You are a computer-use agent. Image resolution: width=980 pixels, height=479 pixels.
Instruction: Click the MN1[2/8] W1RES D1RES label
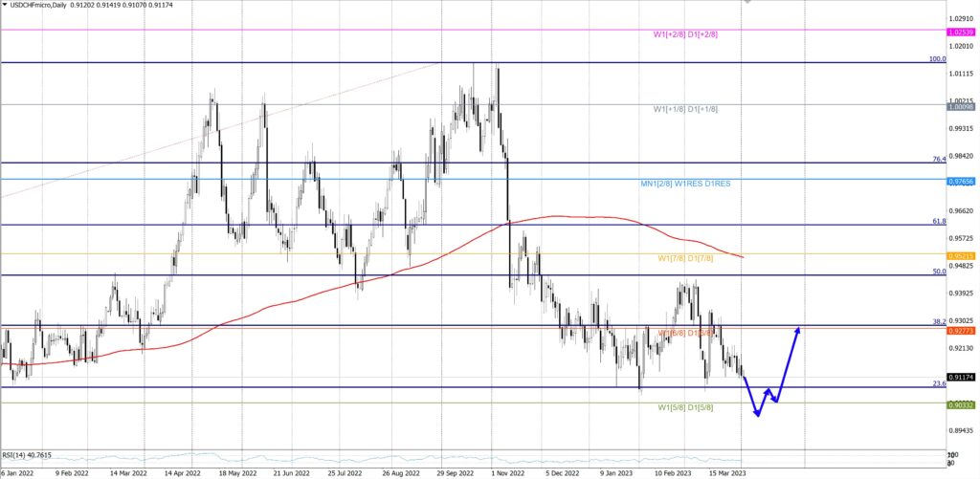click(686, 183)
